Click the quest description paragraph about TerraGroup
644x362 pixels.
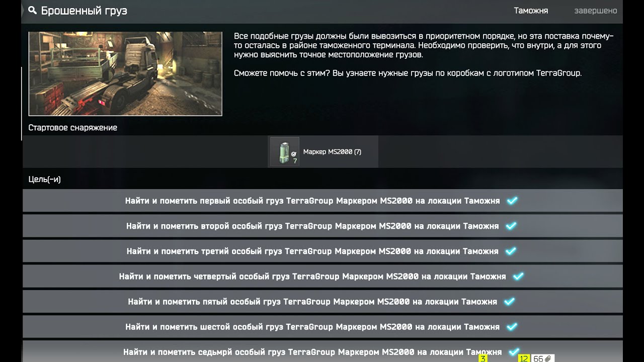[424, 55]
